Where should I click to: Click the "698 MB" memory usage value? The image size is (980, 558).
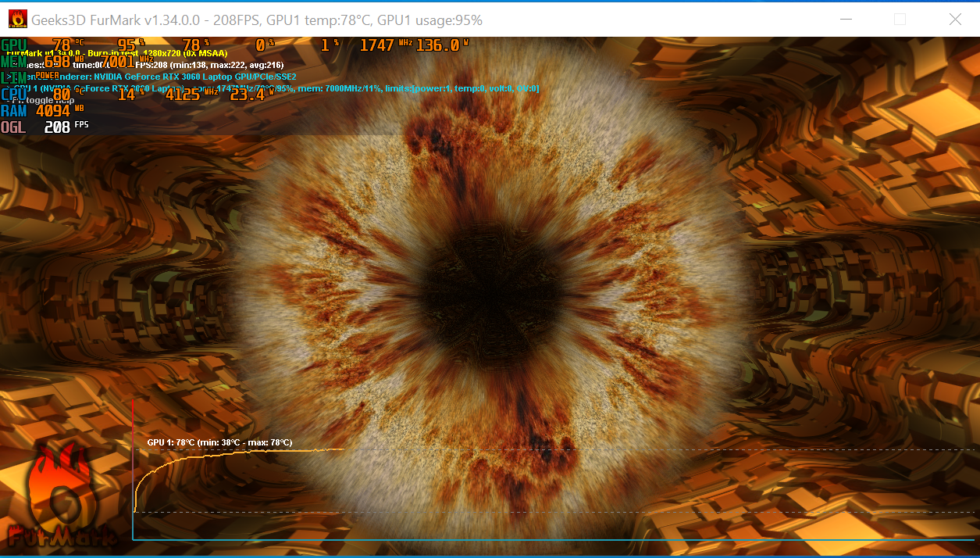(65, 61)
